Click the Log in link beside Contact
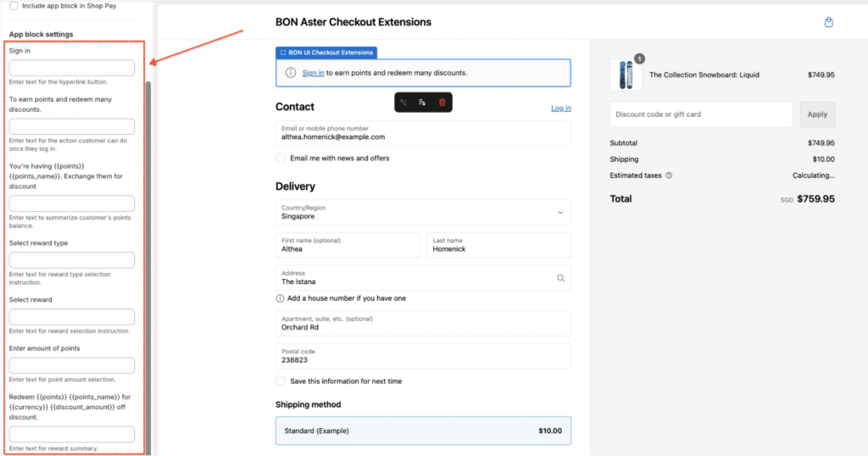868x456 pixels. click(560, 108)
